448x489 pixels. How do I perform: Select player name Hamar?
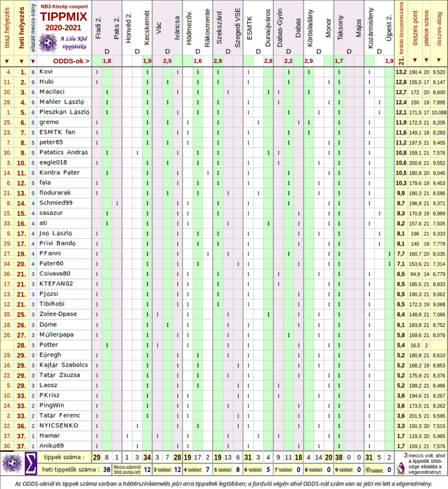(x=50, y=436)
